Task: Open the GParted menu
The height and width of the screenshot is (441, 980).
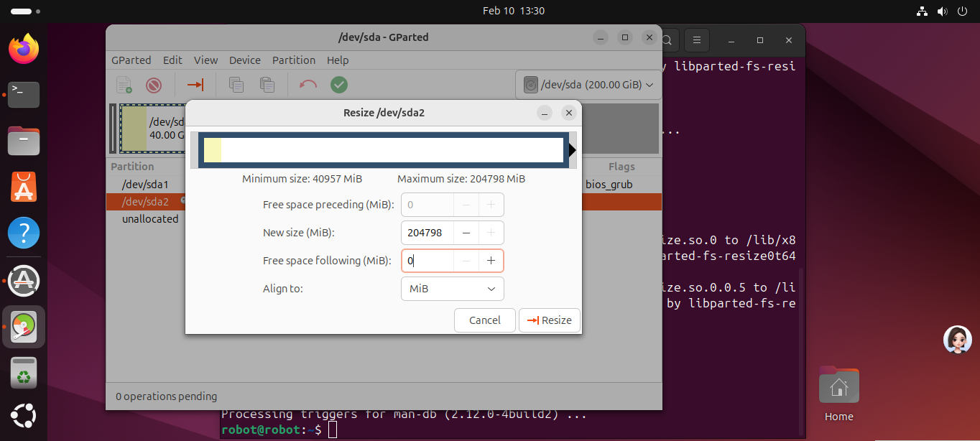Action: [131, 60]
